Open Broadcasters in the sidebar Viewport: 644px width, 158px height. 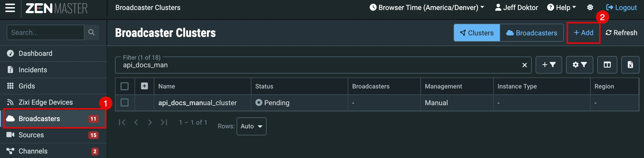point(53,119)
